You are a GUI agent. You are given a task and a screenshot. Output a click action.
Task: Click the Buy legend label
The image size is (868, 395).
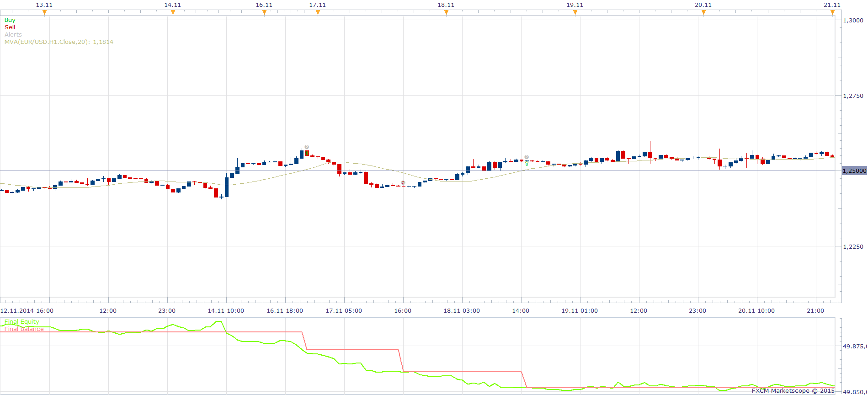point(10,20)
